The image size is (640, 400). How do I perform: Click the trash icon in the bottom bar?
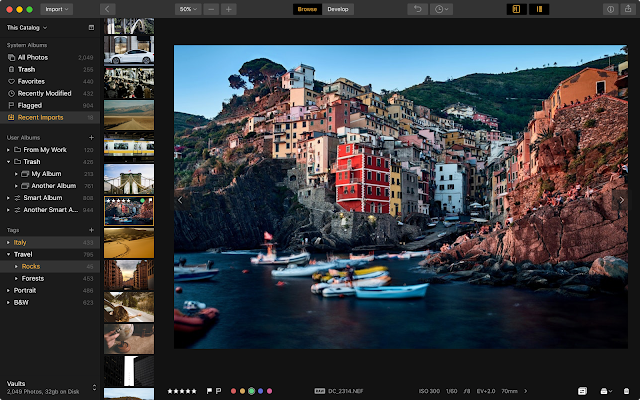(x=627, y=391)
